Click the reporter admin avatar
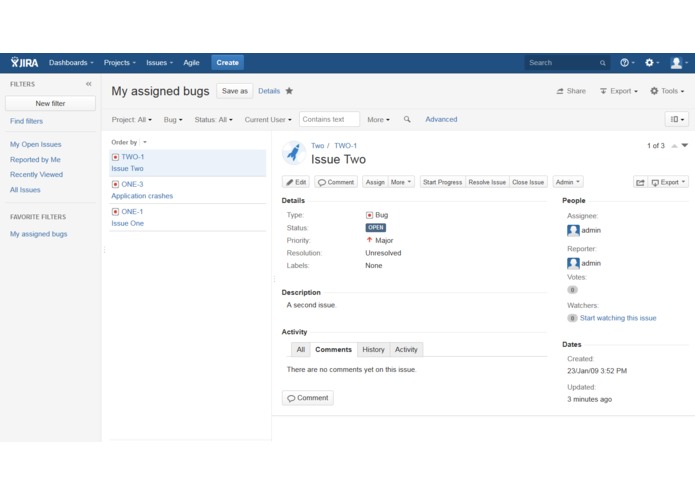Screen dimensions: 695x494 tap(573, 263)
